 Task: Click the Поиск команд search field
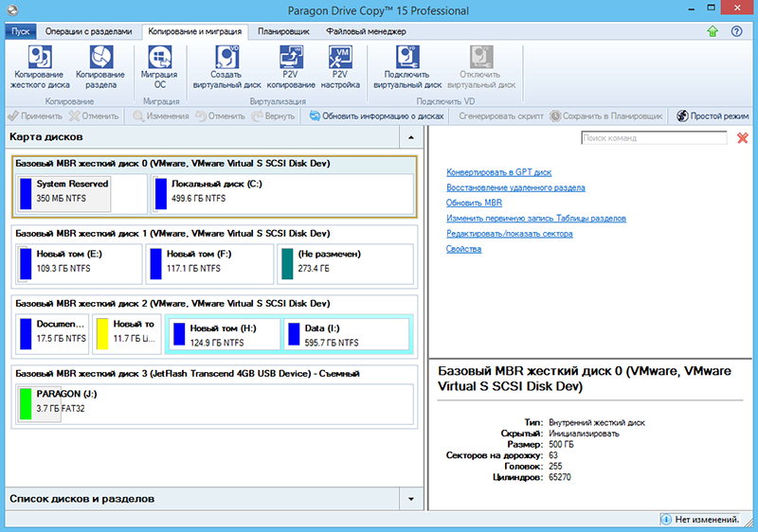[654, 138]
